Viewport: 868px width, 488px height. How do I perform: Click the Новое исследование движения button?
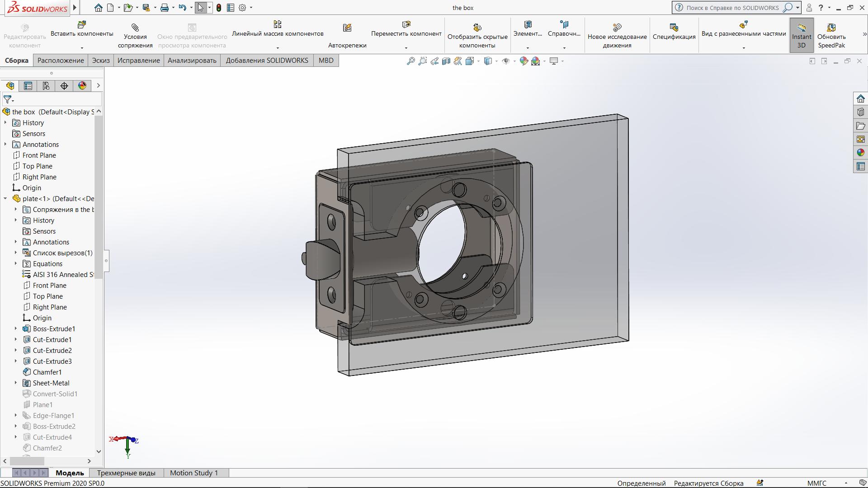[617, 34]
